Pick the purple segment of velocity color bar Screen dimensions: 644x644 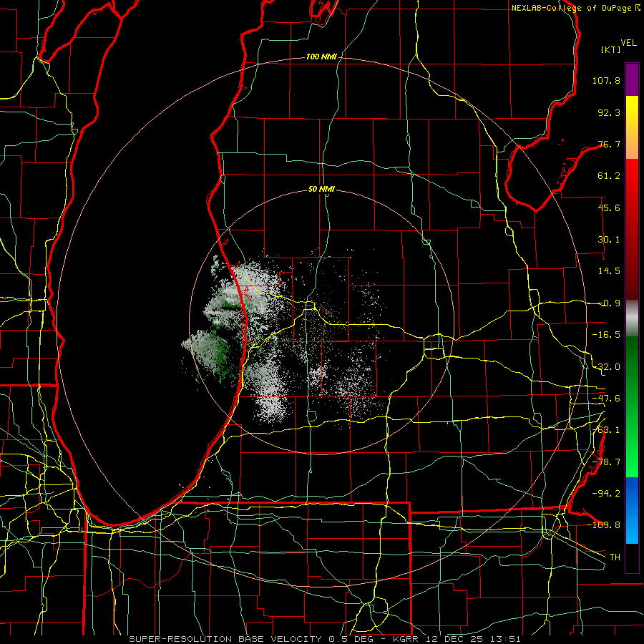pyautogui.click(x=632, y=79)
